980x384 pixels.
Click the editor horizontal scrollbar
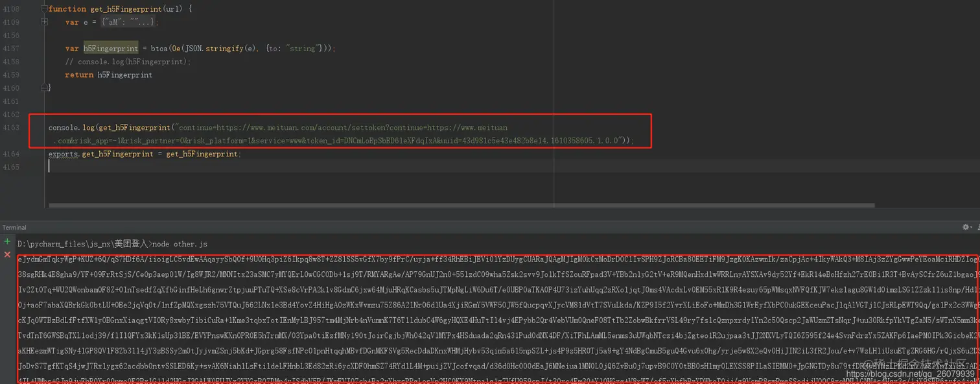461,206
